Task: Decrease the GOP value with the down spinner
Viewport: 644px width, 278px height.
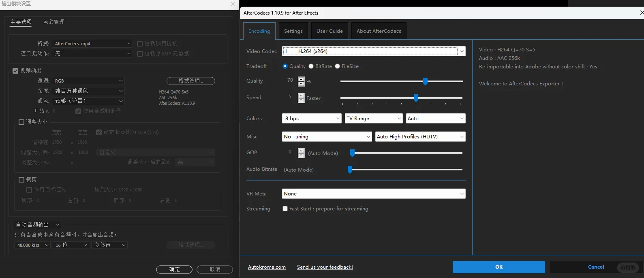Action: click(301, 155)
